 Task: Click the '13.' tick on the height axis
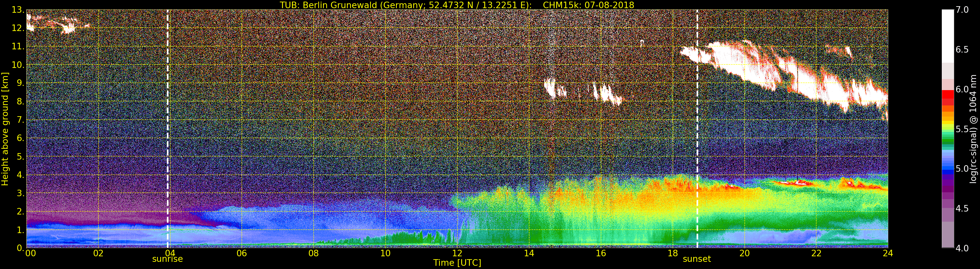click(x=18, y=10)
